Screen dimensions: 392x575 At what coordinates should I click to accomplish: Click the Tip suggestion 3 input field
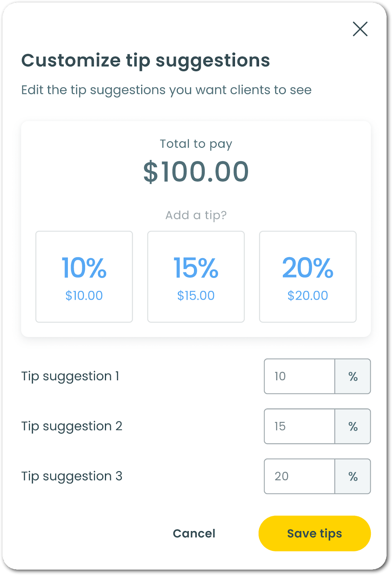tap(299, 476)
